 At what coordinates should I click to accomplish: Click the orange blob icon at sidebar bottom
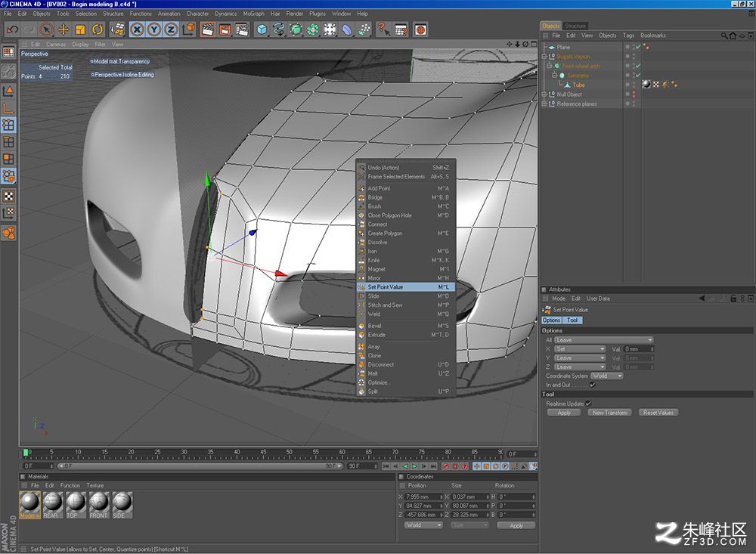[8, 234]
